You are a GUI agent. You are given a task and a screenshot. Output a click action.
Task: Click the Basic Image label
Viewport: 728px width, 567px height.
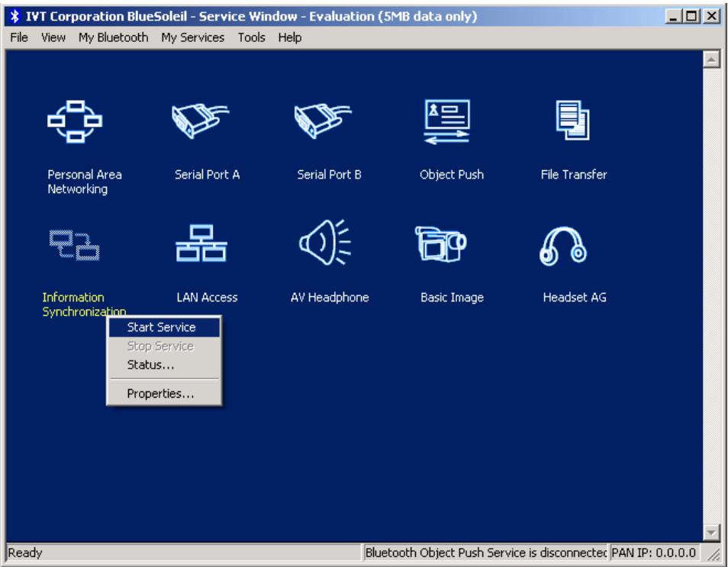click(x=453, y=297)
